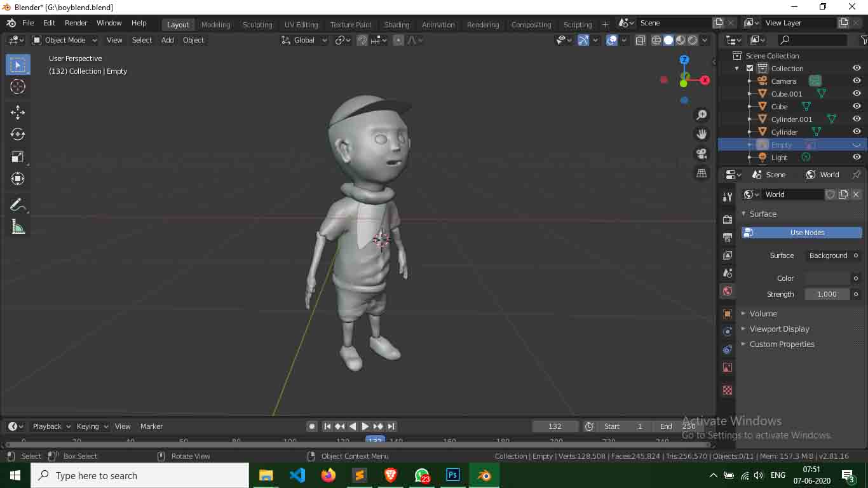Select the Measure tool
The height and width of the screenshot is (488, 868).
pos(18,227)
